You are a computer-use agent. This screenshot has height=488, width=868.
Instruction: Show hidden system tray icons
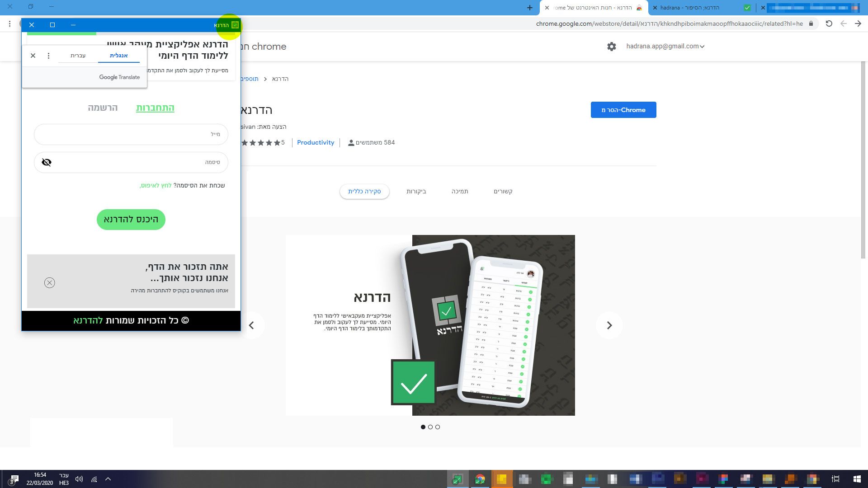pyautogui.click(x=108, y=479)
